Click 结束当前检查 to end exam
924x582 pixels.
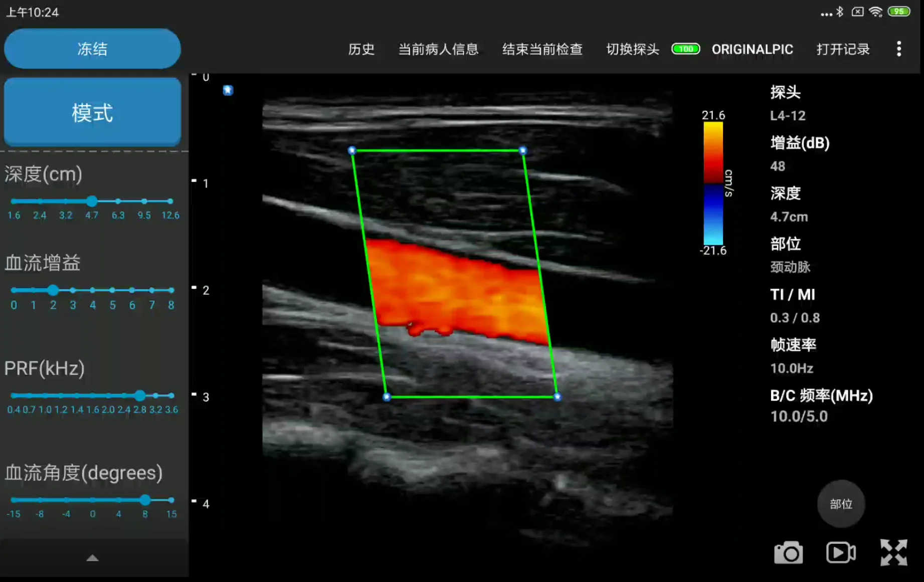point(542,49)
